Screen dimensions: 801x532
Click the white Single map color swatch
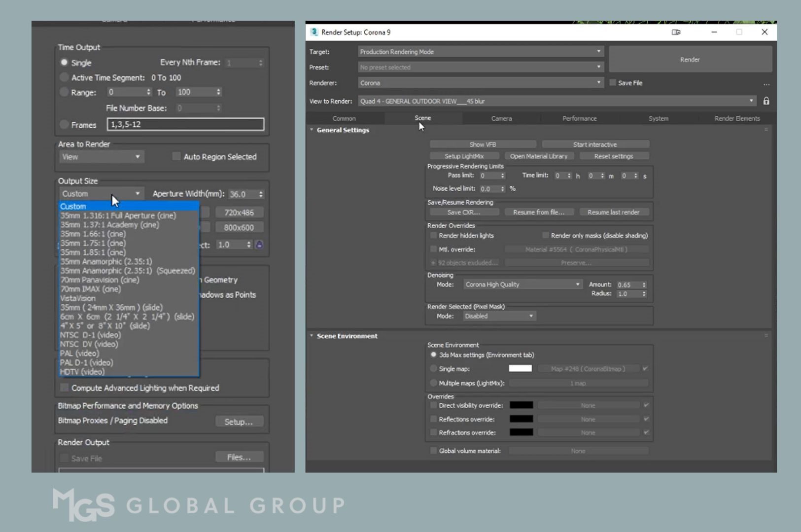[521, 368]
